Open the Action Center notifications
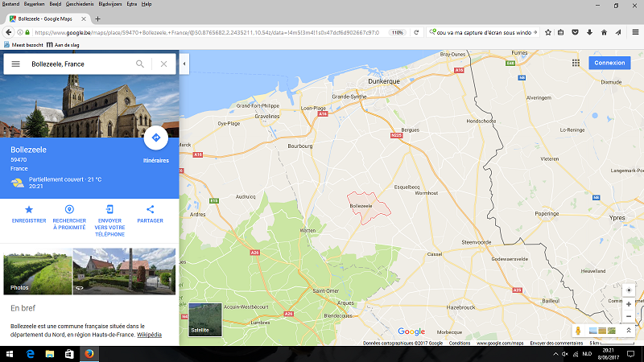The height and width of the screenshot is (362, 644). [631, 354]
